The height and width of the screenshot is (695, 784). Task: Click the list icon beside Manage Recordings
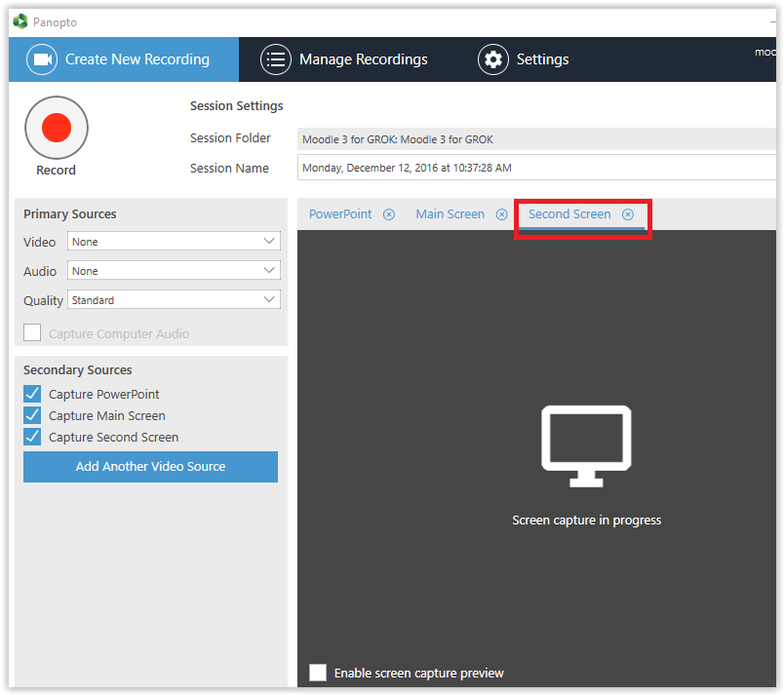click(276, 59)
